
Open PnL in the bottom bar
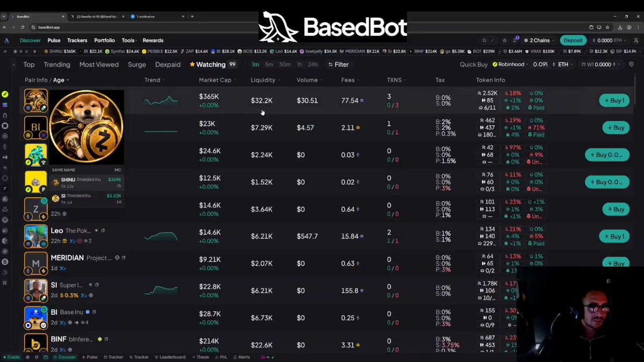221,357
